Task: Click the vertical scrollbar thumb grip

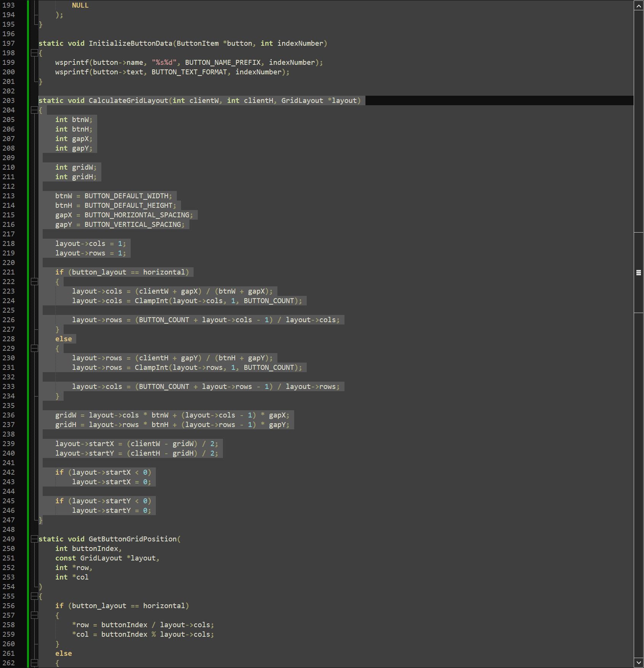Action: pos(639,273)
